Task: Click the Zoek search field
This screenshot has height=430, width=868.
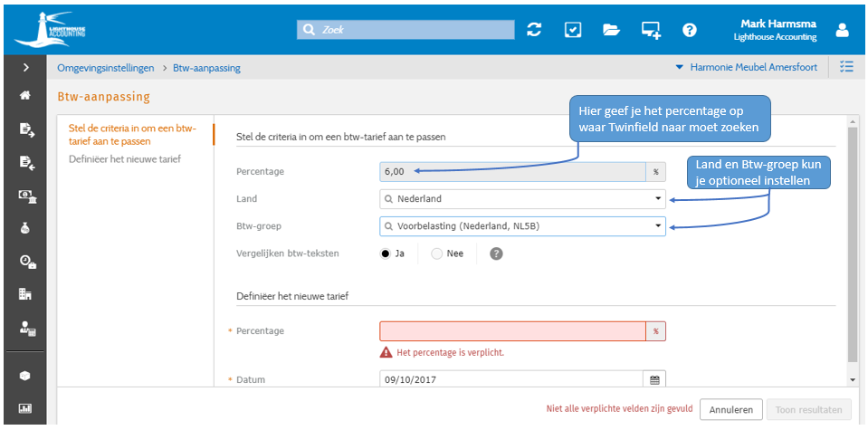Action: coord(407,30)
